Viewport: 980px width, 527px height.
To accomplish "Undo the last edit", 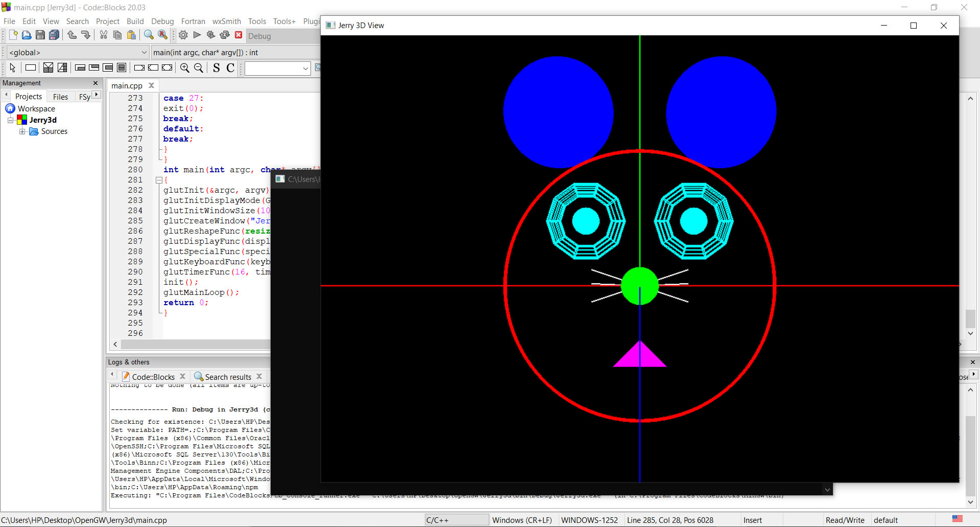I will [x=72, y=35].
